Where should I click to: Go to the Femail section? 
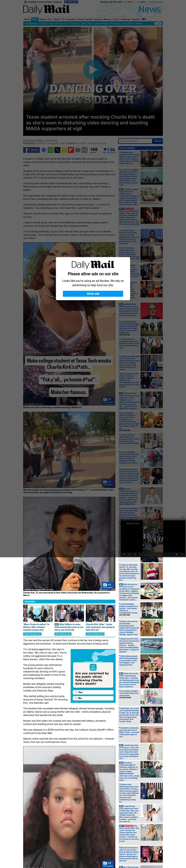click(x=80, y=19)
